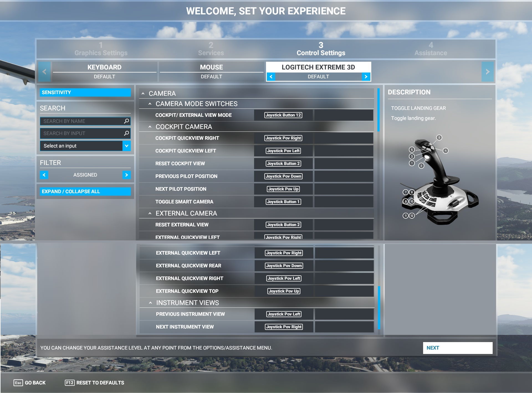The width and height of the screenshot is (532, 393).
Task: Click joystick diagram button label 4
Action: (446, 151)
